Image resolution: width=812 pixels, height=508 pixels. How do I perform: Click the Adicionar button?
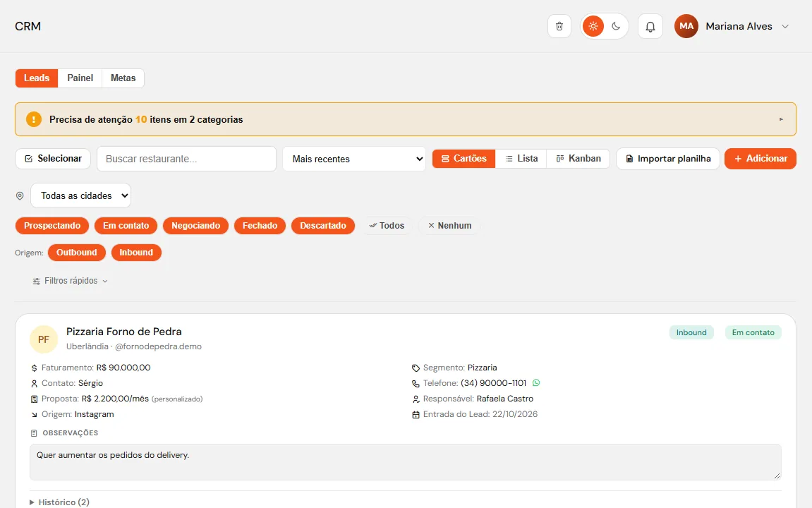761,159
